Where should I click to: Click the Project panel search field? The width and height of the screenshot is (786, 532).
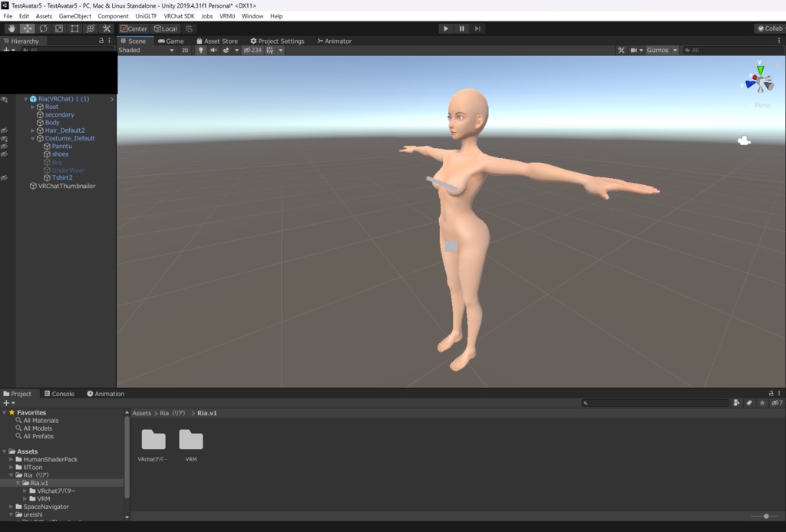point(656,402)
